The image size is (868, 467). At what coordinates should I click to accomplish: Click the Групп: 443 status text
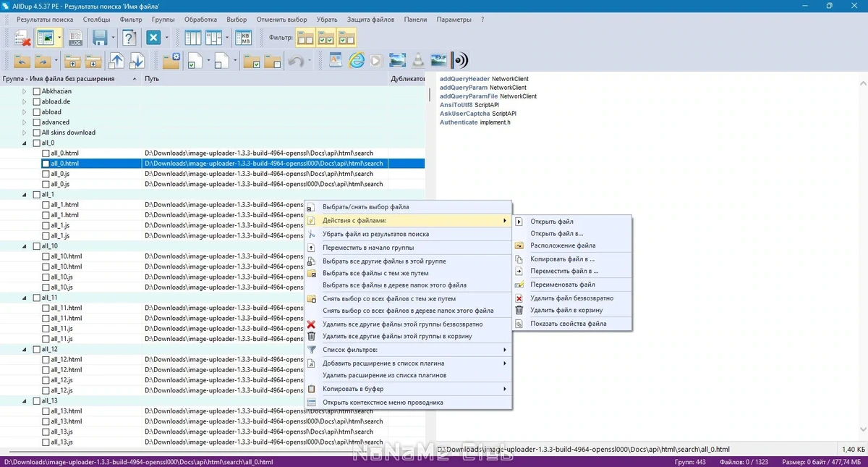690,461
